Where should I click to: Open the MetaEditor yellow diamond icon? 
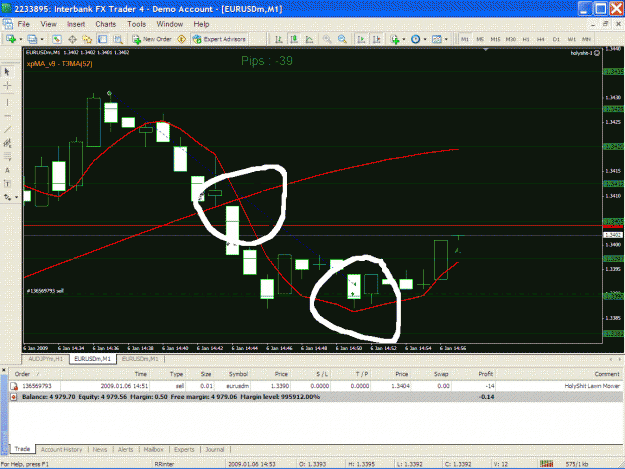182,39
